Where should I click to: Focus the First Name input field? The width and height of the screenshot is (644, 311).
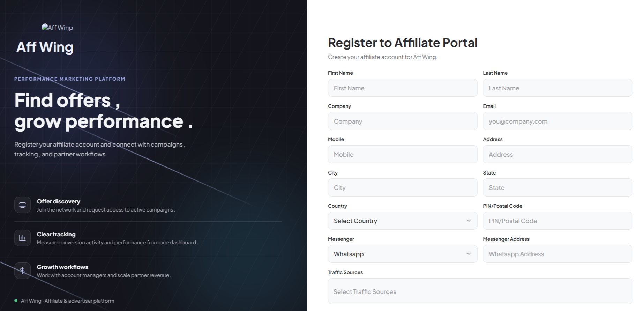click(x=403, y=88)
